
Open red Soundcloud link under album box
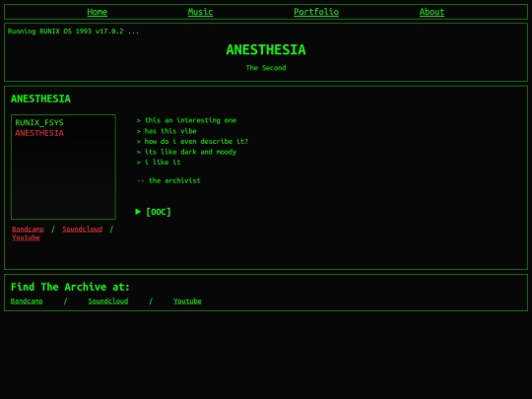(82, 229)
